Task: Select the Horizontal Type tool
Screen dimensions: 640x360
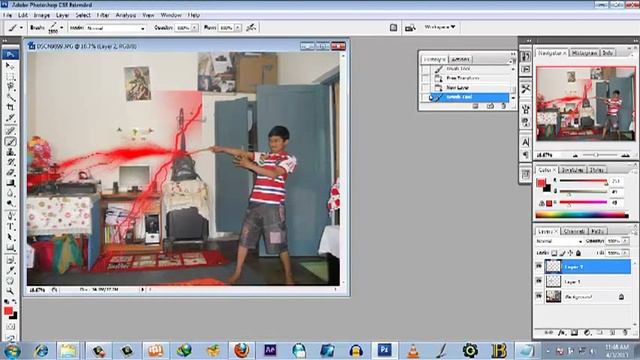Action: point(10,227)
